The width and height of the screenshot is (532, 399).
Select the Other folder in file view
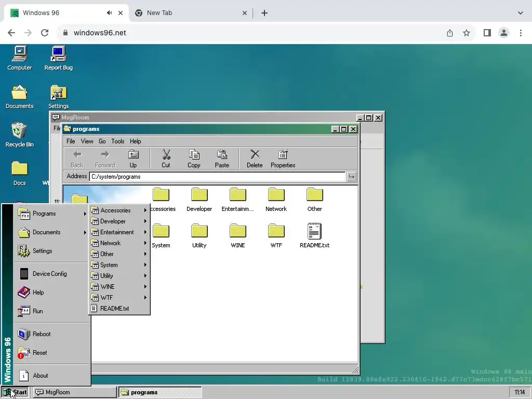tap(314, 199)
